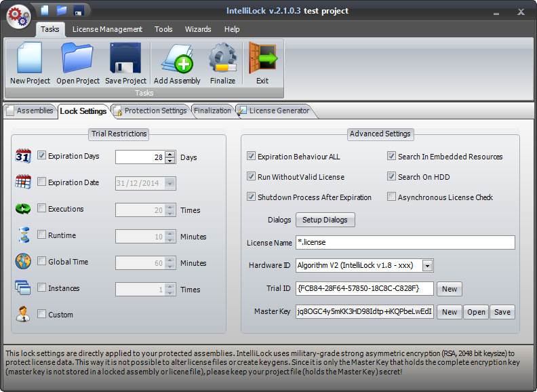Click the stacked windows icon beside Instances
Image resolution: width=537 pixels, height=392 pixels.
(22, 288)
